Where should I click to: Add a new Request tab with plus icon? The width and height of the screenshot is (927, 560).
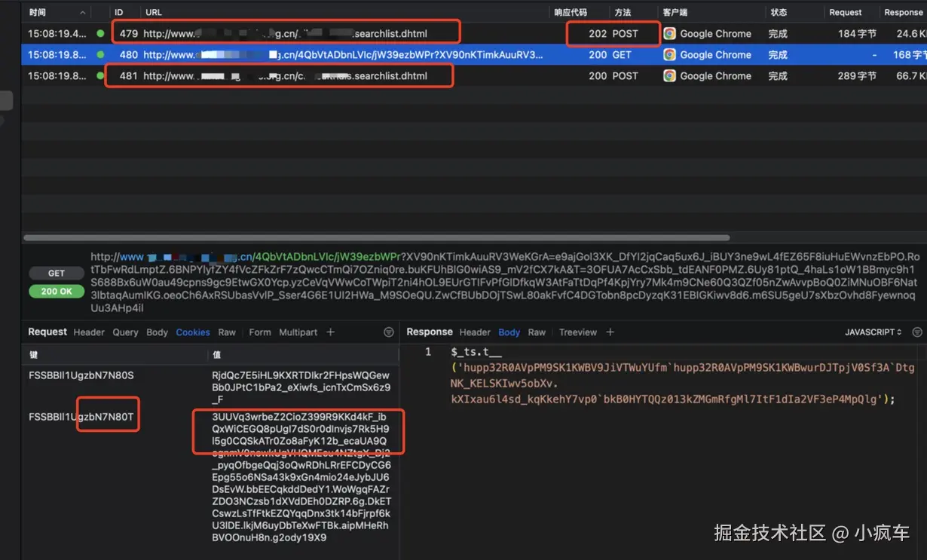330,332
